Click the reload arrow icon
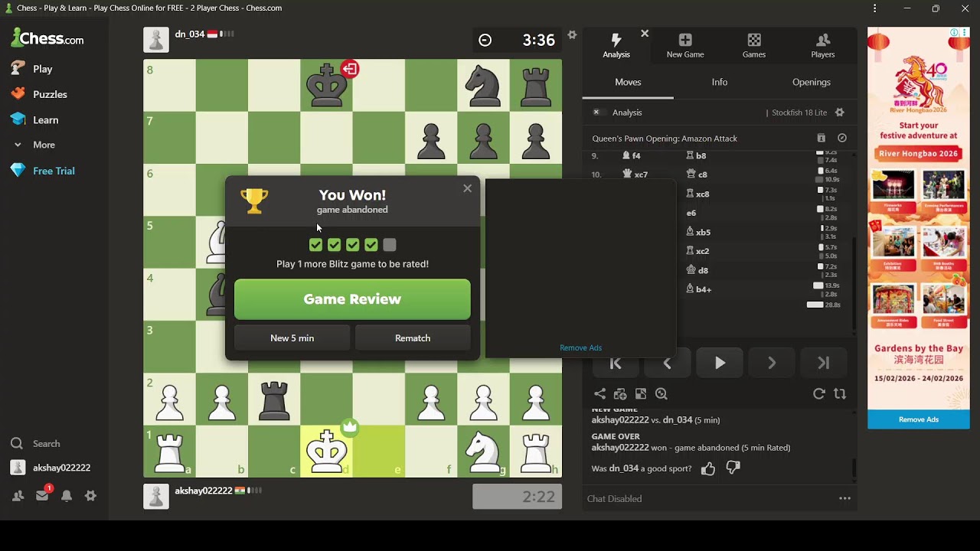 pyautogui.click(x=819, y=394)
